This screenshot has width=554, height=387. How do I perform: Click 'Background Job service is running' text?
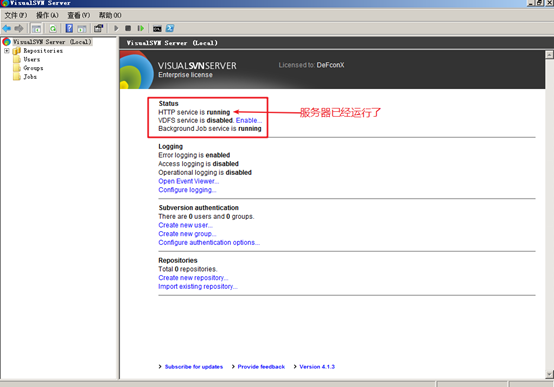[210, 128]
